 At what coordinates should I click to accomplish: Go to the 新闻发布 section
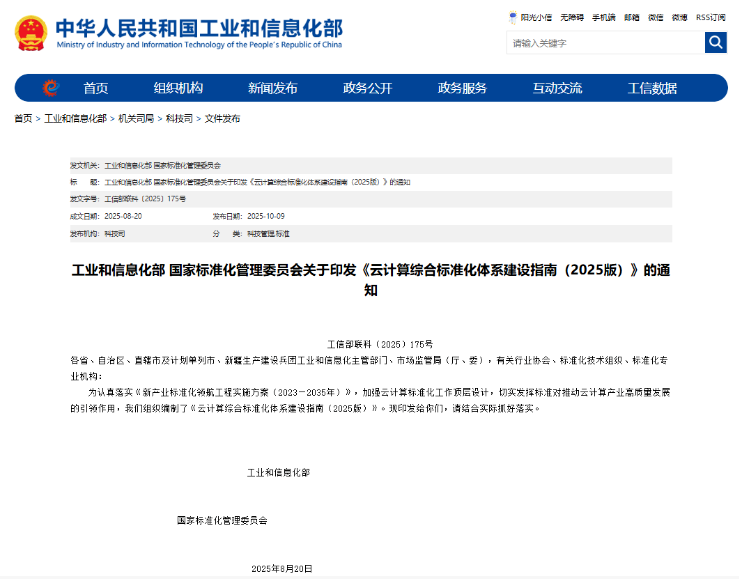272,88
